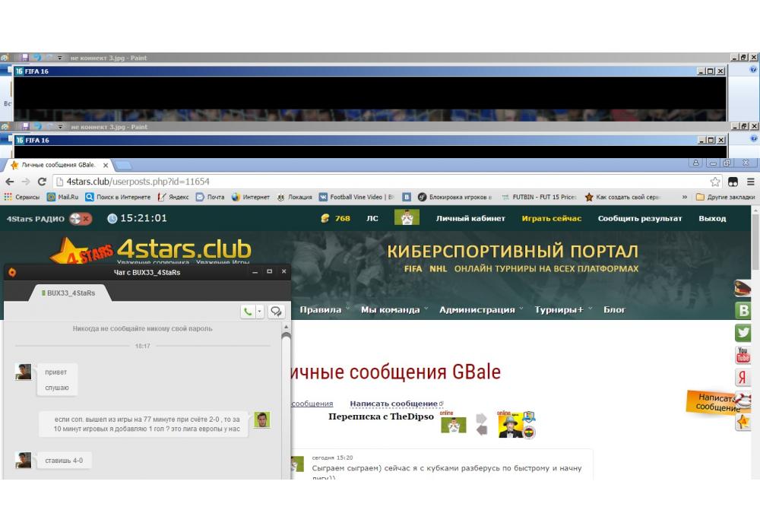This screenshot has height=532, width=760.
Task: Click the chat scrollbar up arrow
Action: tap(286, 328)
